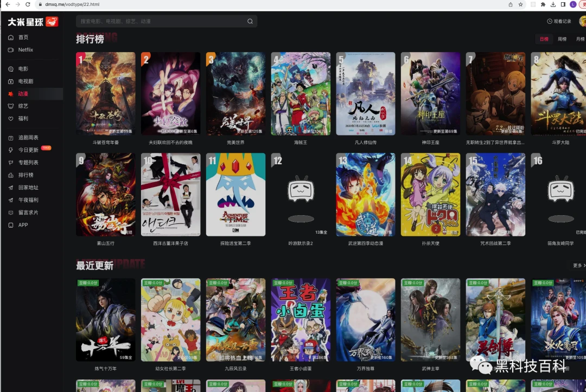
Task: Open rank 3 完美世界 poster
Action: (235, 94)
